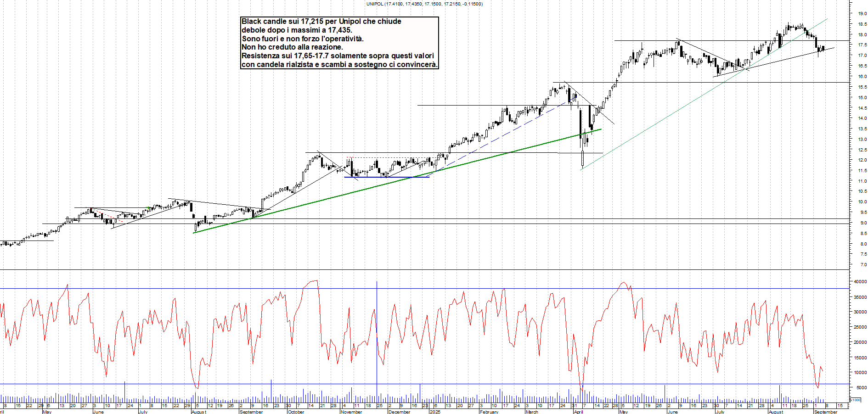The width and height of the screenshot is (868, 414).
Task: Click the 17.0 price axis label
Action: click(x=862, y=56)
